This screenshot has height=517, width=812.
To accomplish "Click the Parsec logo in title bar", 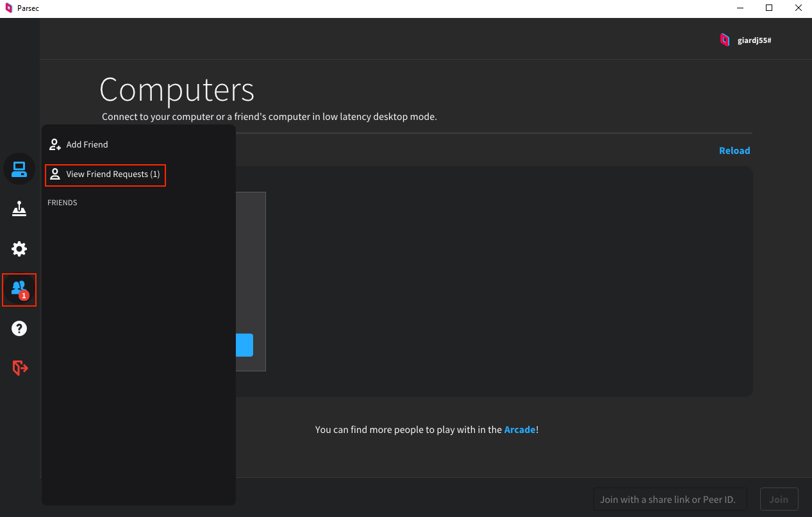I will [9, 8].
